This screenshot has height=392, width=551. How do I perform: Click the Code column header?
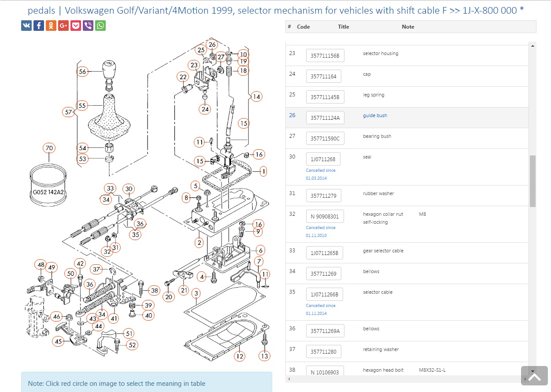(x=303, y=27)
